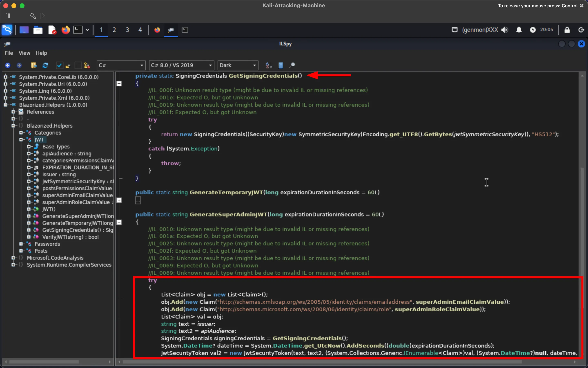Expand System.Private.CoreLib tree node

tap(5, 77)
